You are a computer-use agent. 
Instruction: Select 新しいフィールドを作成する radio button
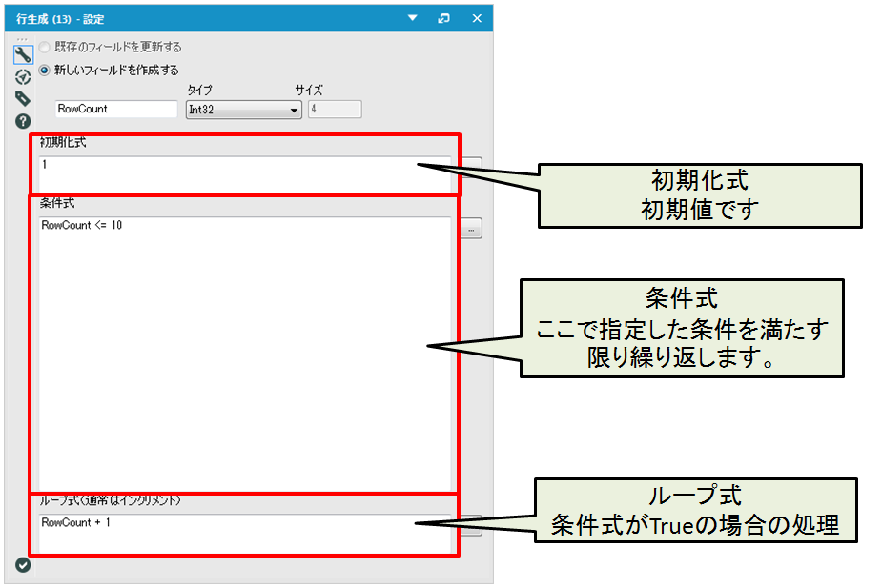(45, 70)
